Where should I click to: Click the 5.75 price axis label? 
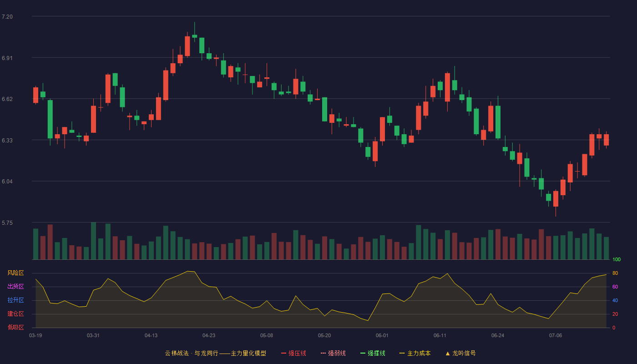pyautogui.click(x=7, y=223)
